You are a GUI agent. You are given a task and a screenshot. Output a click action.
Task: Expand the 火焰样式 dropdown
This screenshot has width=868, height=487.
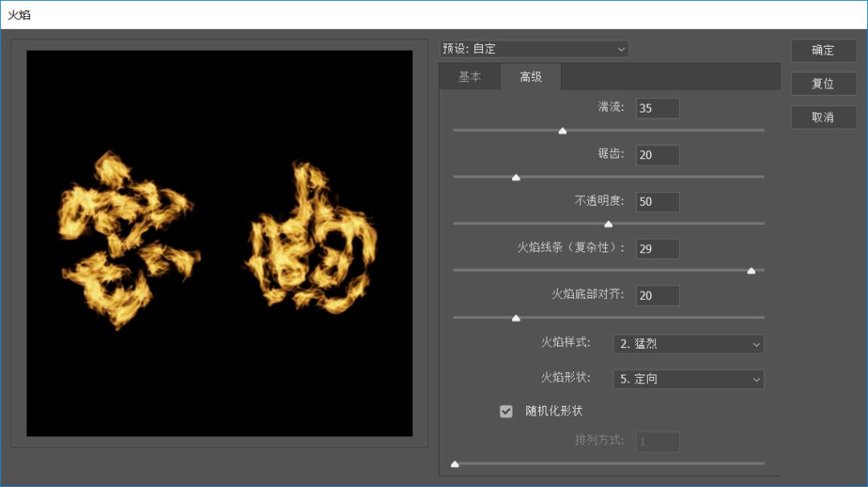pyautogui.click(x=688, y=344)
